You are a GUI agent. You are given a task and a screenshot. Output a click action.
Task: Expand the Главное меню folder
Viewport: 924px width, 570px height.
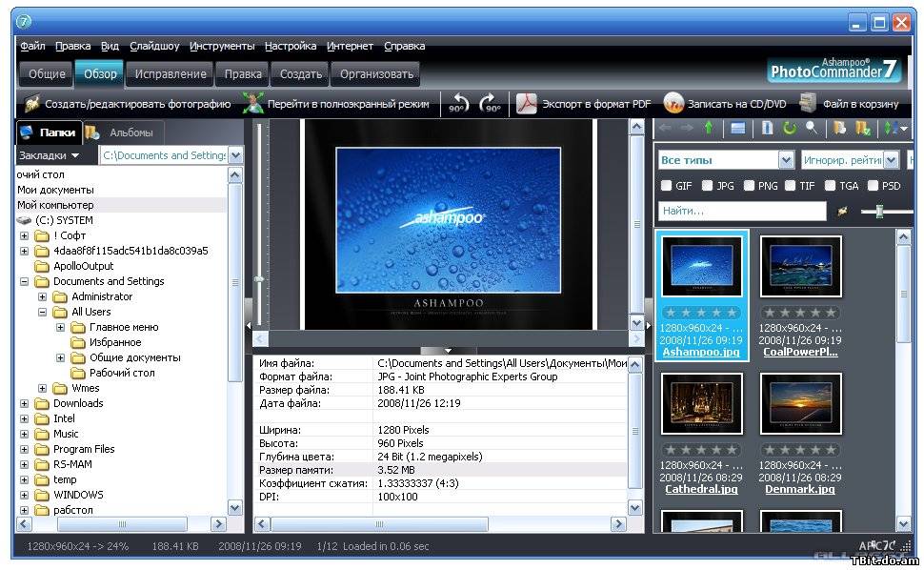click(x=60, y=328)
